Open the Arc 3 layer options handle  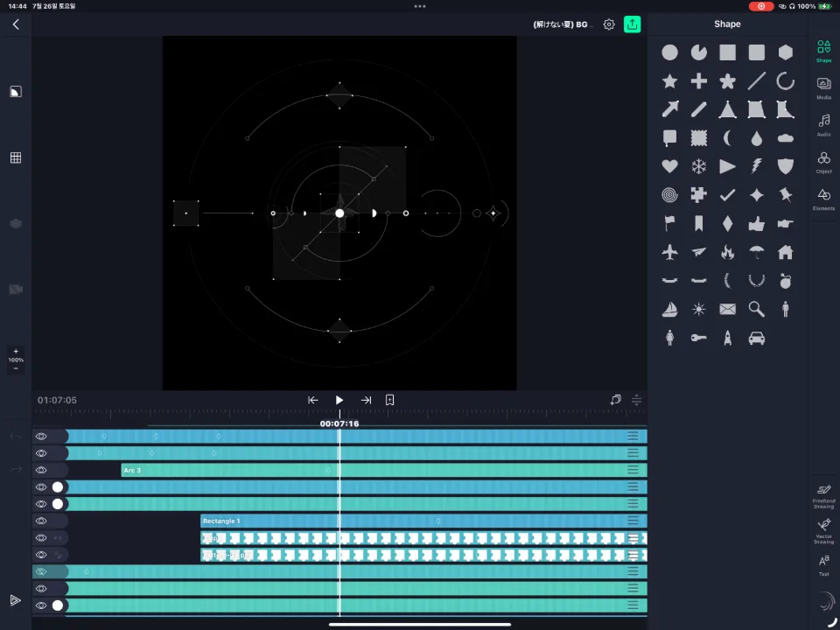pyautogui.click(x=633, y=470)
